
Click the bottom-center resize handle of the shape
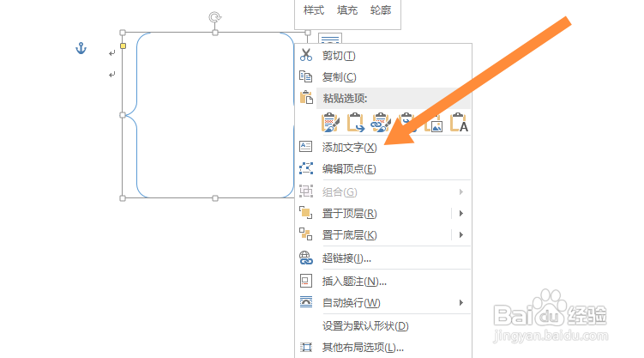(215, 198)
